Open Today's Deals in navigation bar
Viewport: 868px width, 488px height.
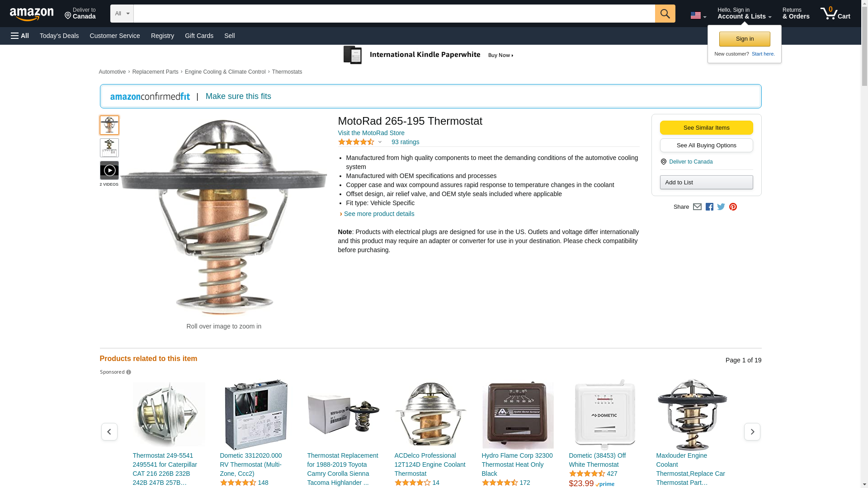tap(59, 36)
